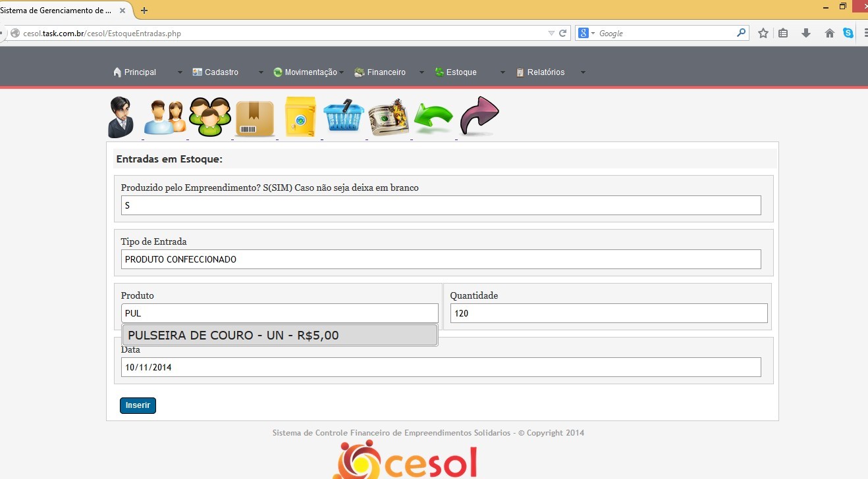Click the Tipo de Entrada field

(441, 259)
